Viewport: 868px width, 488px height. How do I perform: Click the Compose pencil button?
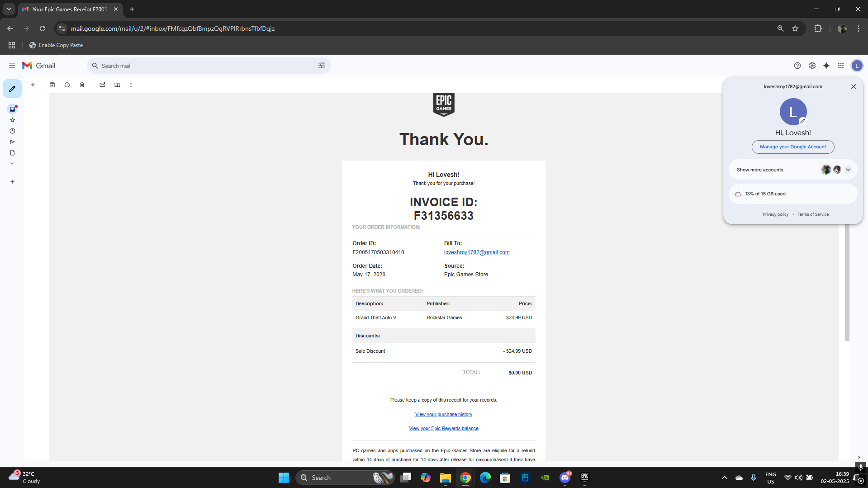pos(12,89)
